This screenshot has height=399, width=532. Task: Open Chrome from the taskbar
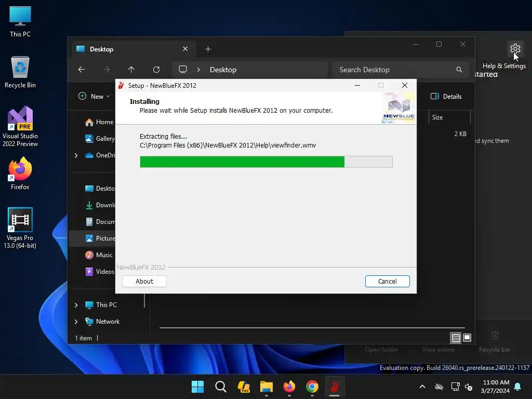tap(312, 387)
